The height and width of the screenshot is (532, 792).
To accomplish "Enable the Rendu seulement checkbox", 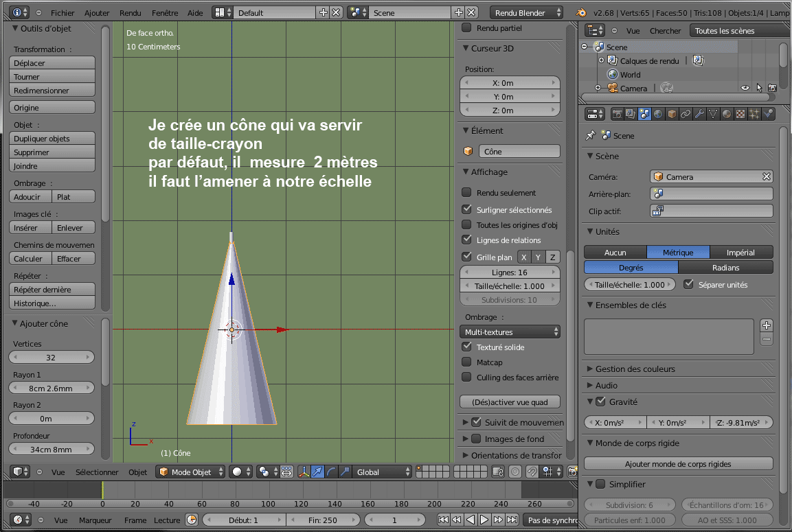I will click(466, 193).
